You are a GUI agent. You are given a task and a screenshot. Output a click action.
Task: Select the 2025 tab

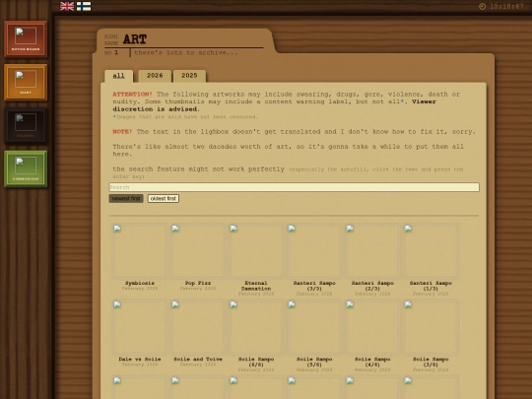click(x=189, y=76)
